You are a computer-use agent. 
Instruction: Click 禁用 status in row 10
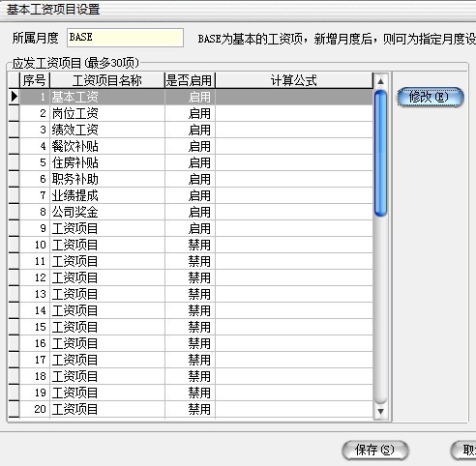coord(199,245)
